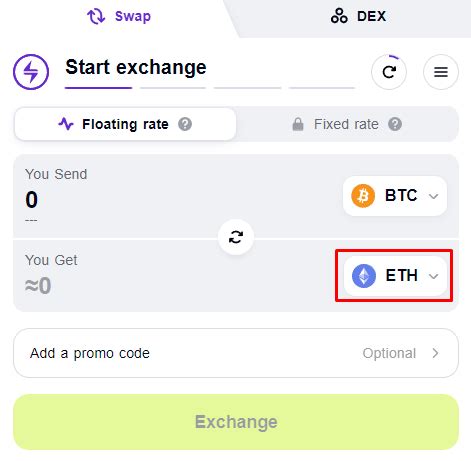Expand the BTC currency dropdown arrow

pos(433,196)
